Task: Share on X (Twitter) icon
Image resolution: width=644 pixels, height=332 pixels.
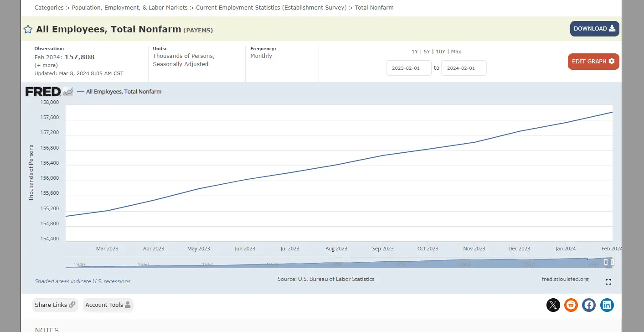Action: click(553, 305)
